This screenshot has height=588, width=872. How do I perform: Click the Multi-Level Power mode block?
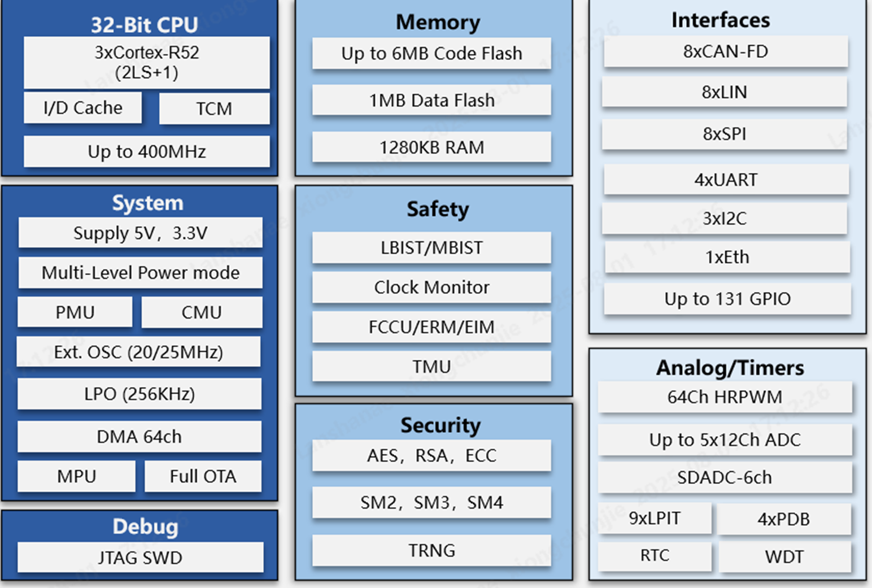[140, 273]
